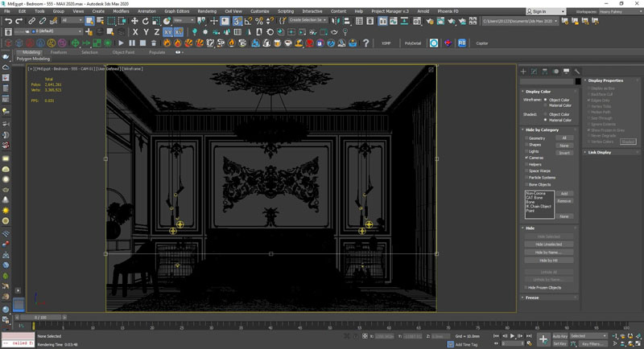Uncheck Cameras in Hide by Category

point(526,158)
